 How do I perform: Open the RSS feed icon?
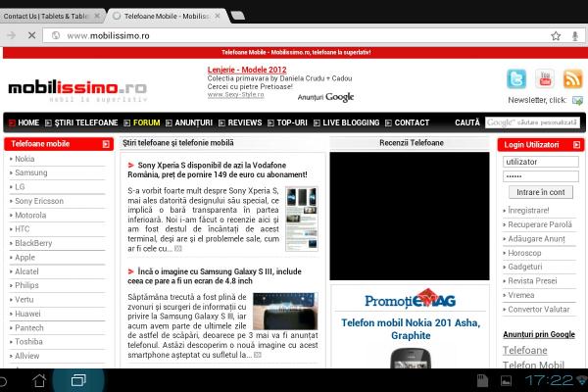tap(572, 78)
